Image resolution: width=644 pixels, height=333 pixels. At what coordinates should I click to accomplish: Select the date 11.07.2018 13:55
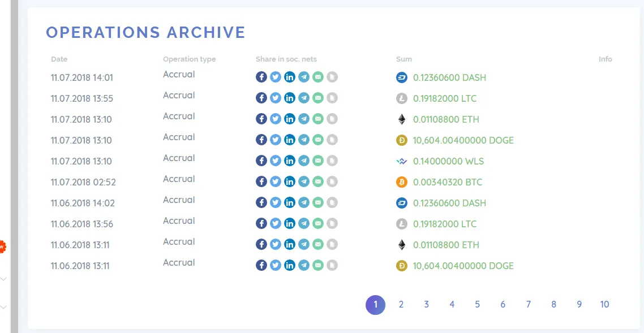click(x=81, y=99)
